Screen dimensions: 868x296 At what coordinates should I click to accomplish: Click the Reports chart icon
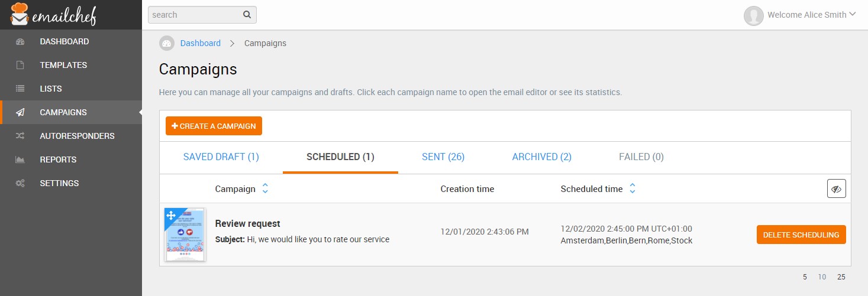pos(20,160)
